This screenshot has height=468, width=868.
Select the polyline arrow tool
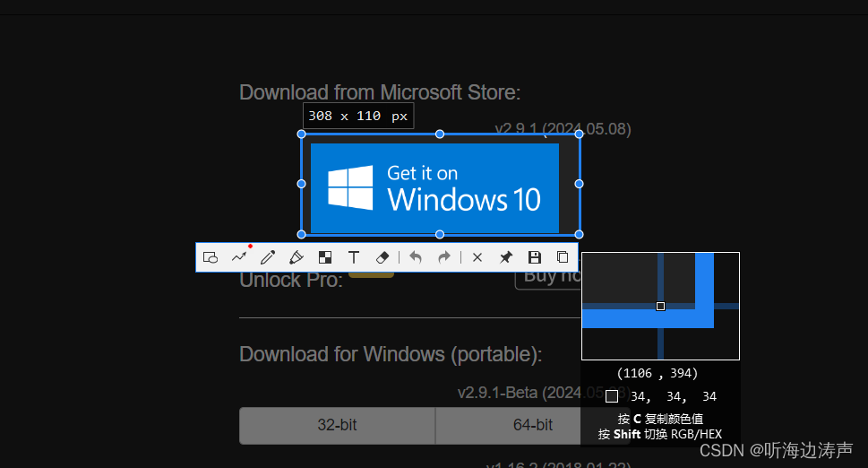[x=239, y=257]
